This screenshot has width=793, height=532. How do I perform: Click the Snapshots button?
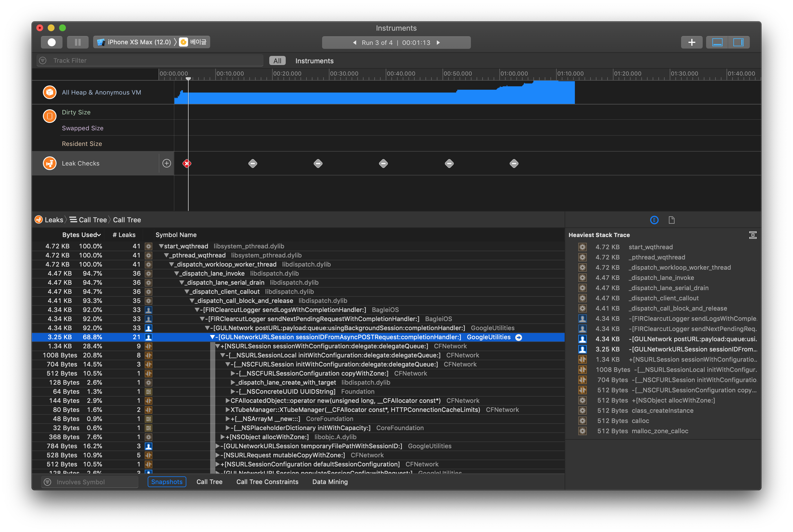pos(167,482)
